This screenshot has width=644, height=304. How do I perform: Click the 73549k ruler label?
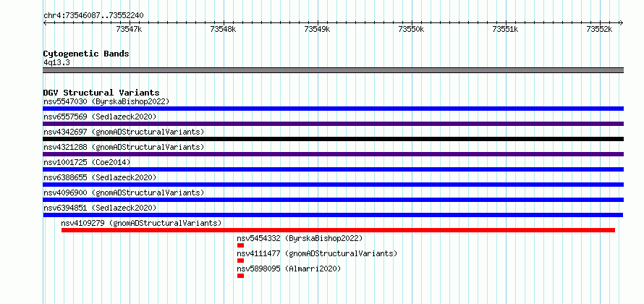tap(317, 29)
